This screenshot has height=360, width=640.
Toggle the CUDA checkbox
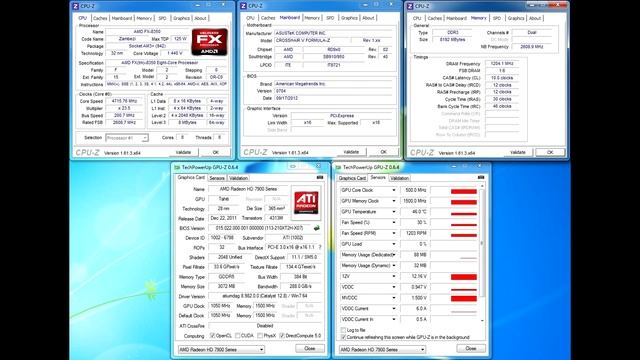pos(237,336)
